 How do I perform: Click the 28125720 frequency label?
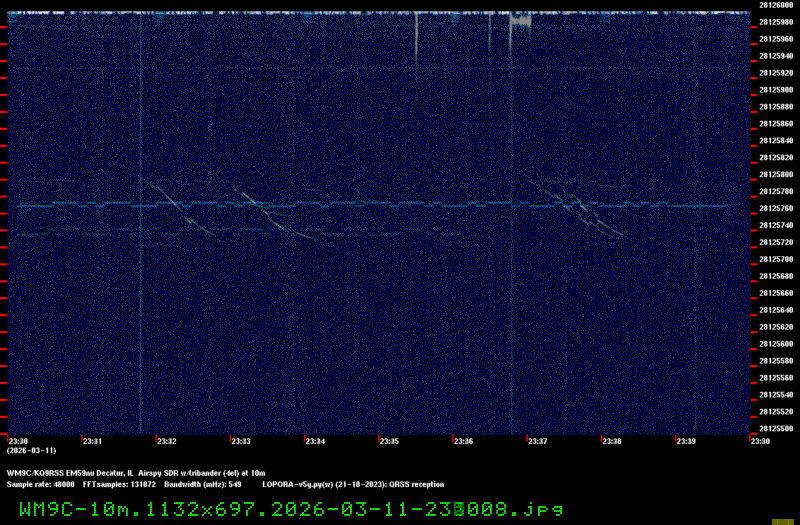point(776,242)
